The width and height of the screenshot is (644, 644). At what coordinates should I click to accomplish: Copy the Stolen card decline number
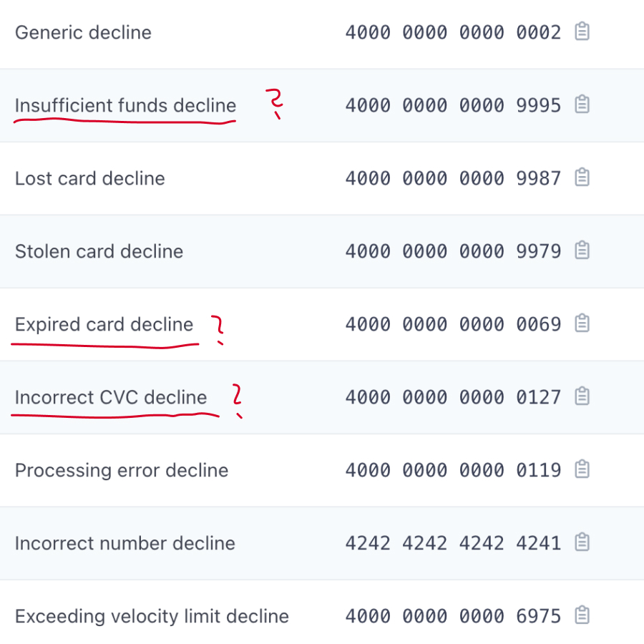582,251
